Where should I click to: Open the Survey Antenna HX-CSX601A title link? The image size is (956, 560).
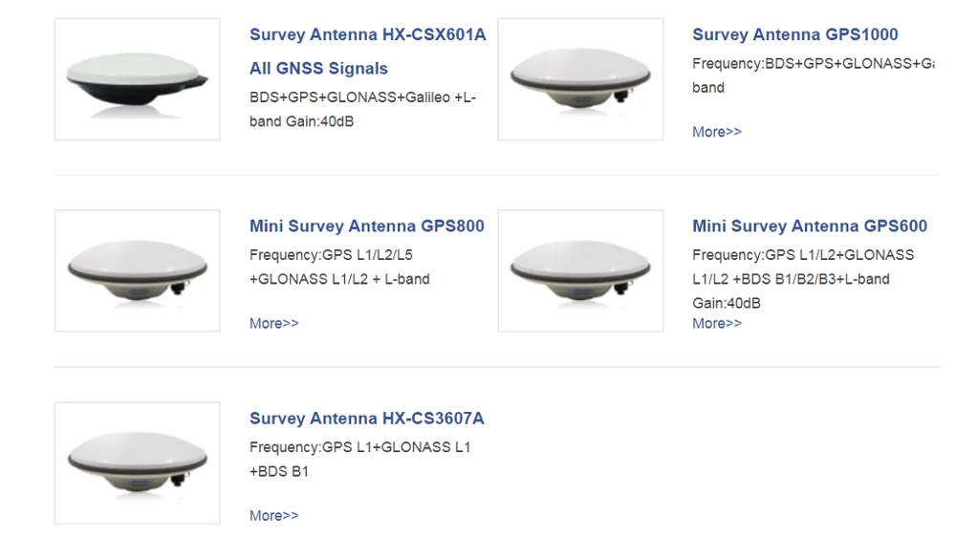367,34
